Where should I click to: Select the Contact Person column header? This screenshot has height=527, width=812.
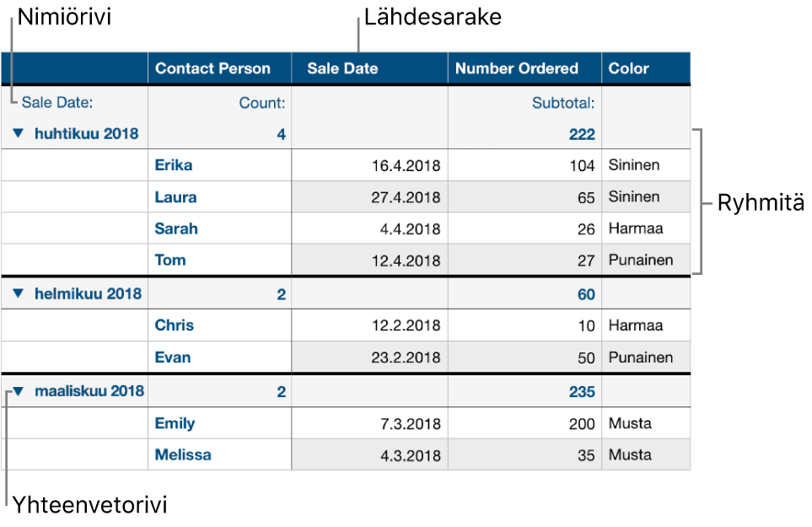[219, 68]
